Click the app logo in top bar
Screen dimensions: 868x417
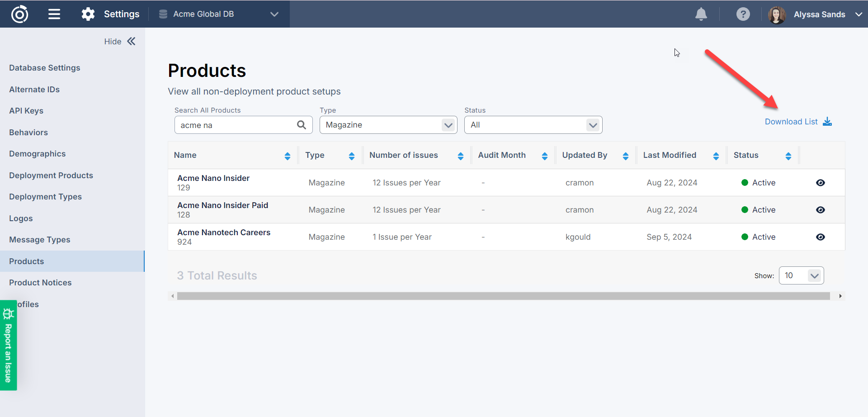(19, 14)
